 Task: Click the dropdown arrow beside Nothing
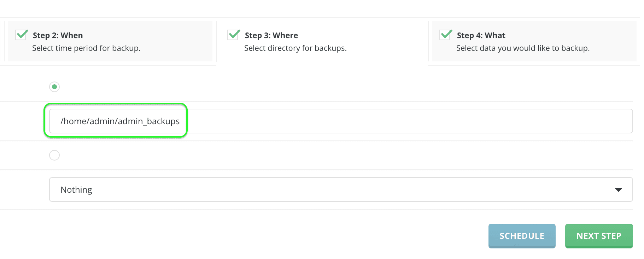pyautogui.click(x=619, y=189)
